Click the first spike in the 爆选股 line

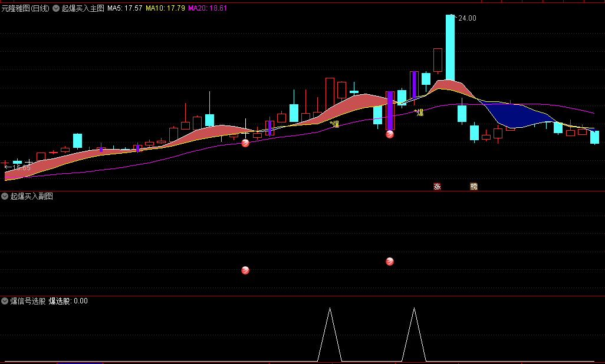coord(330,335)
